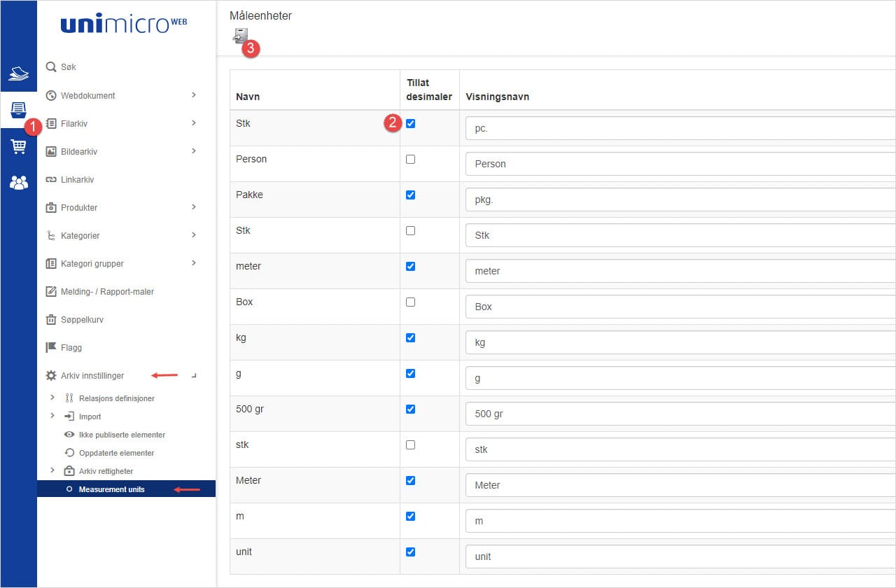This screenshot has width=896, height=588.
Task: Toggle decimals checkbox for meter row
Action: (x=410, y=266)
